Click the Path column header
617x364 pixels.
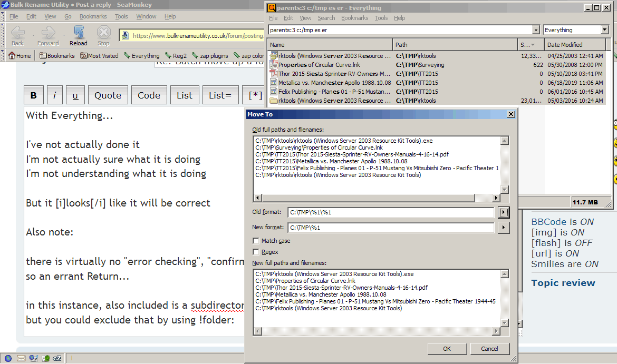point(455,45)
